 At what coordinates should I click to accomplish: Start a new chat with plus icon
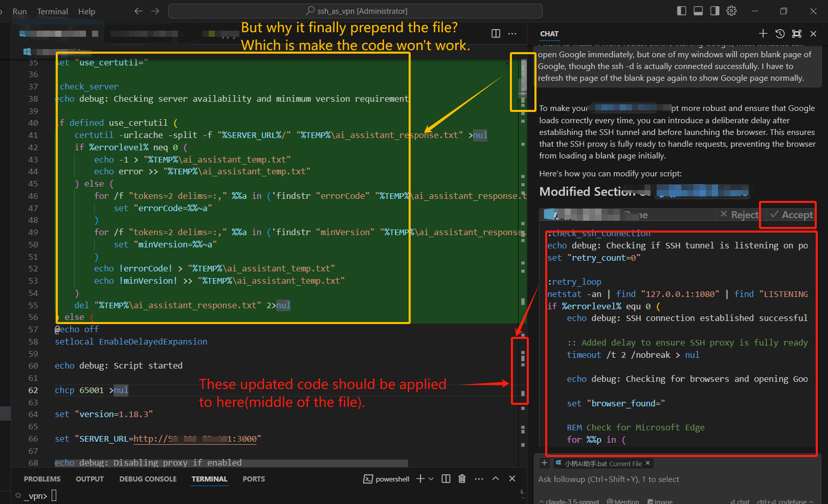click(x=763, y=33)
